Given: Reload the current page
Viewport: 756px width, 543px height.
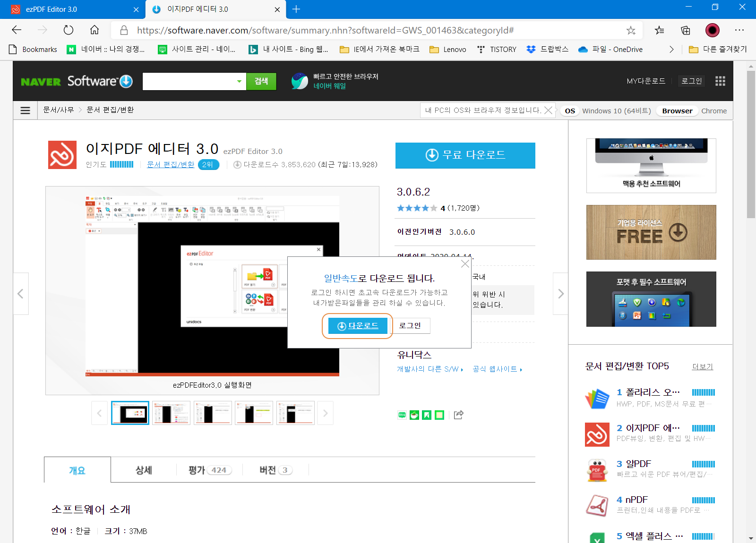Looking at the screenshot, I should [69, 30].
